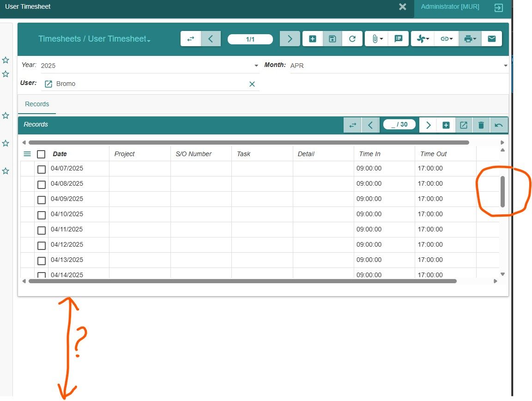Screen dimensions: 532x401
Task: Open the chat comment icon in toolbar
Action: 399,39
